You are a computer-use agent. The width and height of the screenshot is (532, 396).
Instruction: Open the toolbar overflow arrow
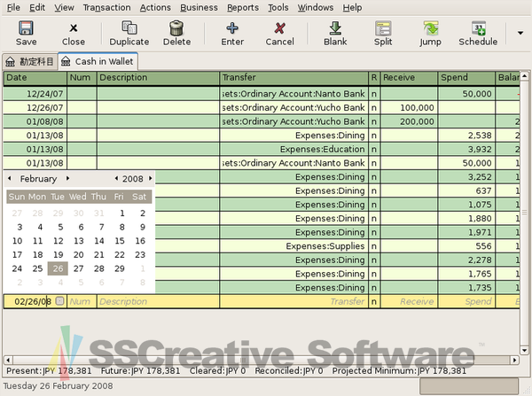[x=520, y=33]
